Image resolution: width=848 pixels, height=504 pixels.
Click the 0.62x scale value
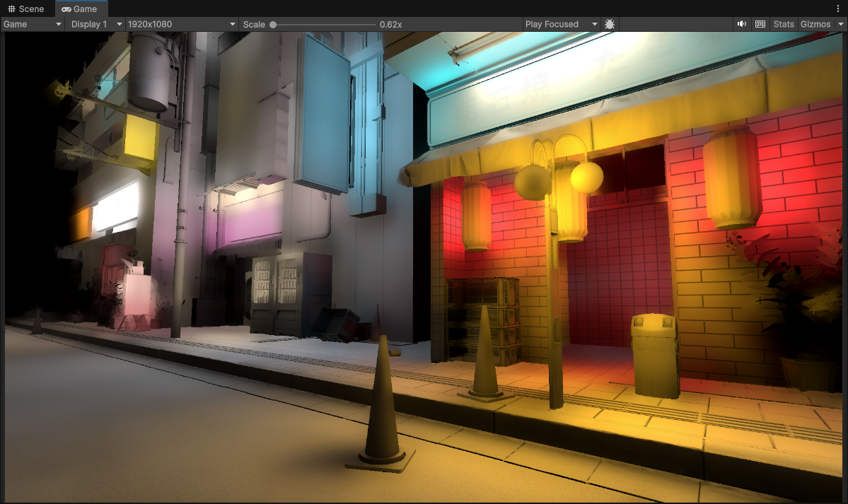[x=390, y=25]
